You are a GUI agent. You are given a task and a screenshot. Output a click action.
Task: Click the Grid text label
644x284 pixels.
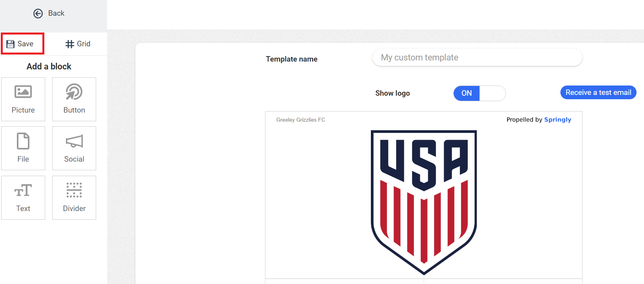click(x=84, y=44)
